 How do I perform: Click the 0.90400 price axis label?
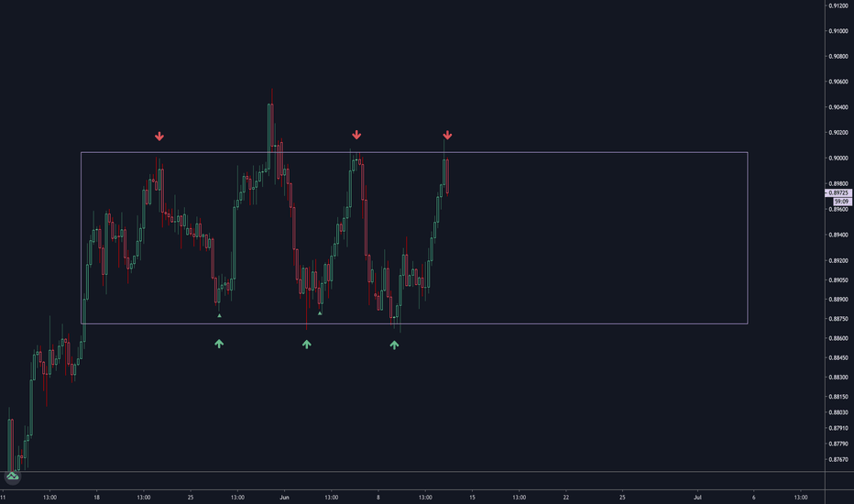tap(838, 107)
